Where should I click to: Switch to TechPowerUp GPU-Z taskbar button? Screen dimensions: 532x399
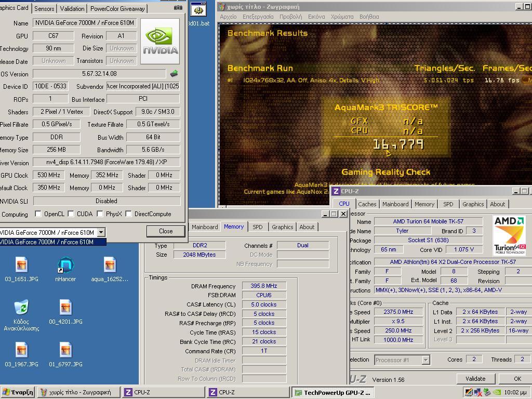(x=333, y=392)
